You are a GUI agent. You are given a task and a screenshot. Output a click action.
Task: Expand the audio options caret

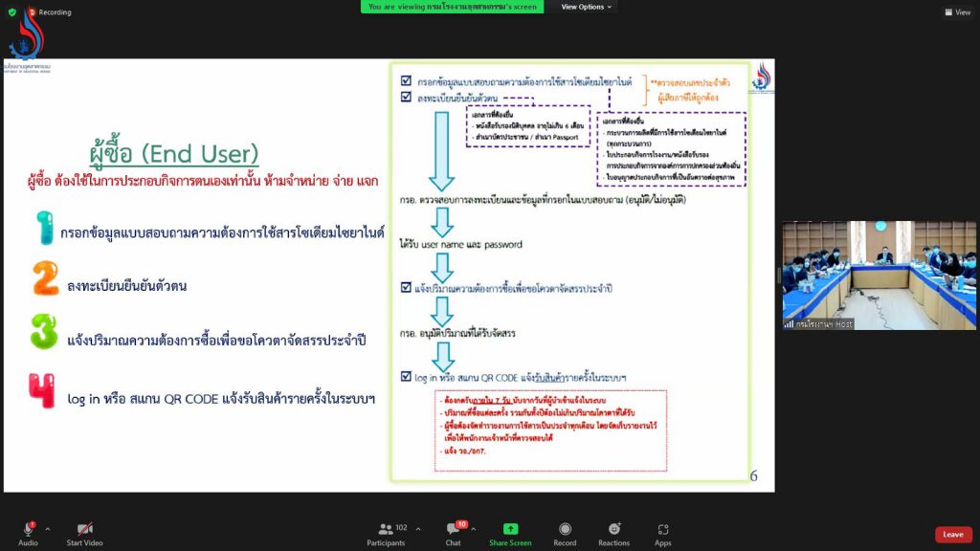tap(48, 528)
